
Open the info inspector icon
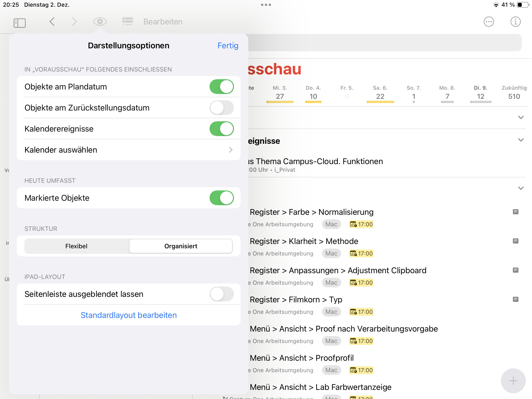pos(515,22)
